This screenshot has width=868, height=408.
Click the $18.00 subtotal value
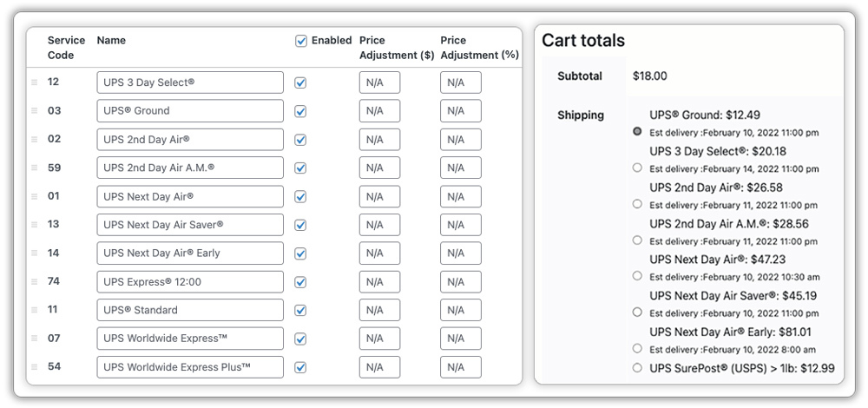point(650,76)
